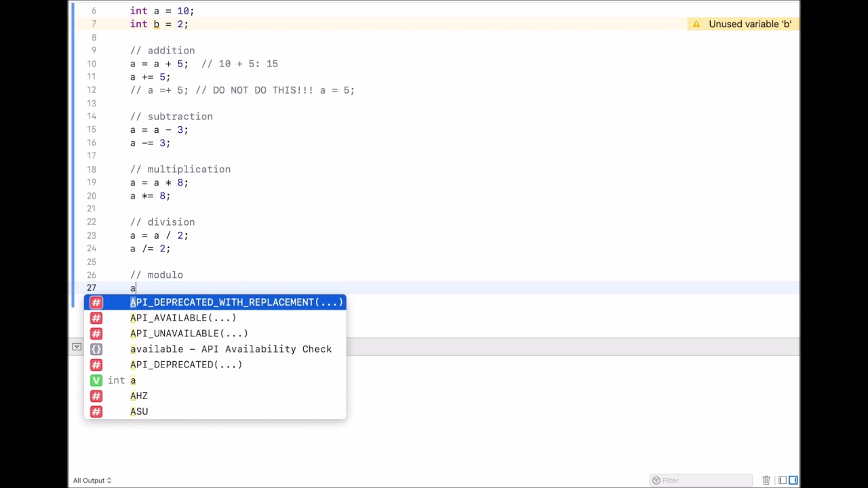The image size is (868, 488).
Task: Pick the 'int a' completion
Action: (x=122, y=380)
